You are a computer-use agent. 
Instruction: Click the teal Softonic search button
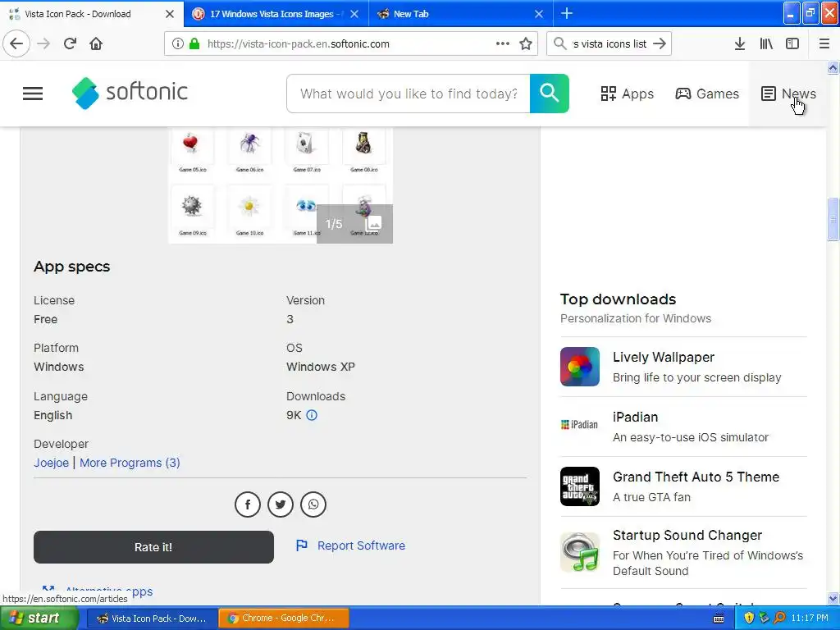coord(549,94)
